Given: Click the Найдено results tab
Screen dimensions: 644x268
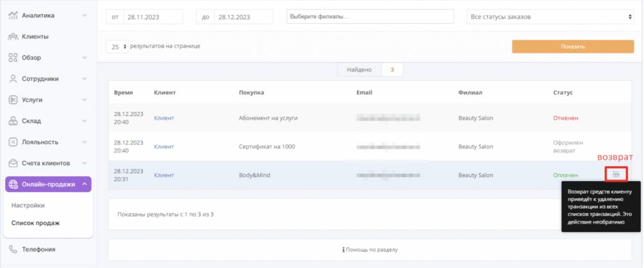Looking at the screenshot, I should tap(359, 70).
